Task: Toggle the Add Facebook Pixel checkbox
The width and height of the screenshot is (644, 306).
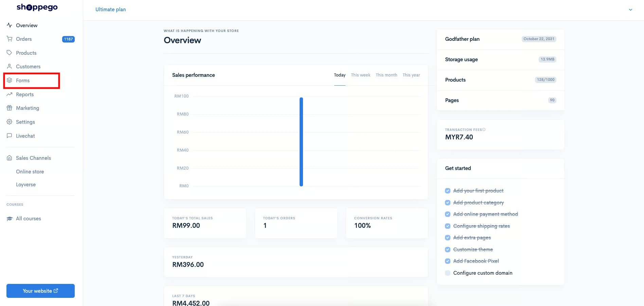Action: [x=448, y=261]
